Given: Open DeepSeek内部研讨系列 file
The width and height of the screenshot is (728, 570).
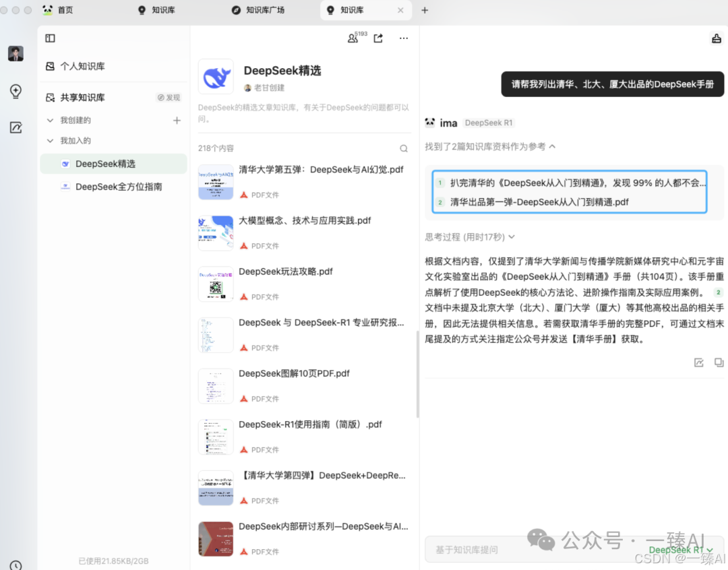Looking at the screenshot, I should pyautogui.click(x=303, y=539).
